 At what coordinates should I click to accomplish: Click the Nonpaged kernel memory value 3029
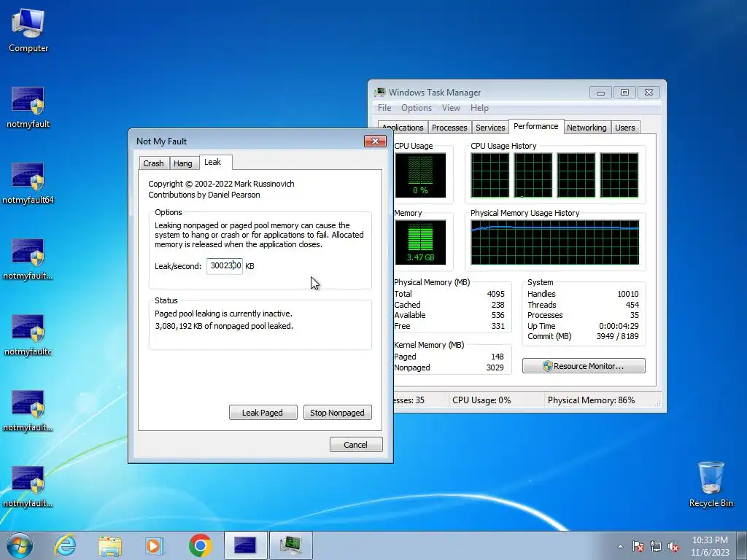[x=495, y=367]
